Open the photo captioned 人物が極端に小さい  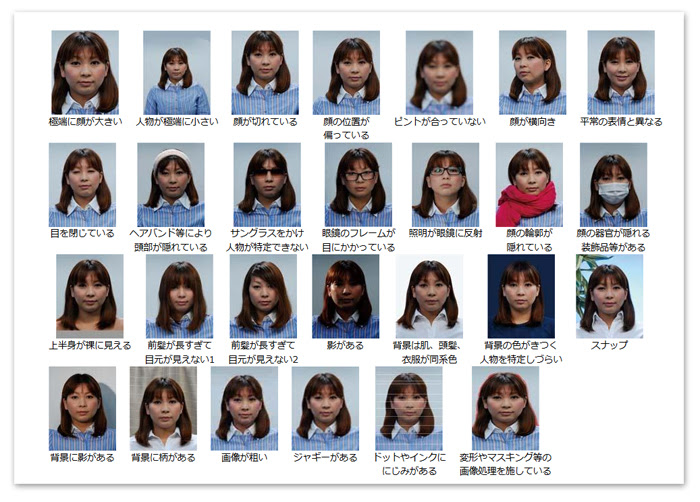click(x=177, y=72)
